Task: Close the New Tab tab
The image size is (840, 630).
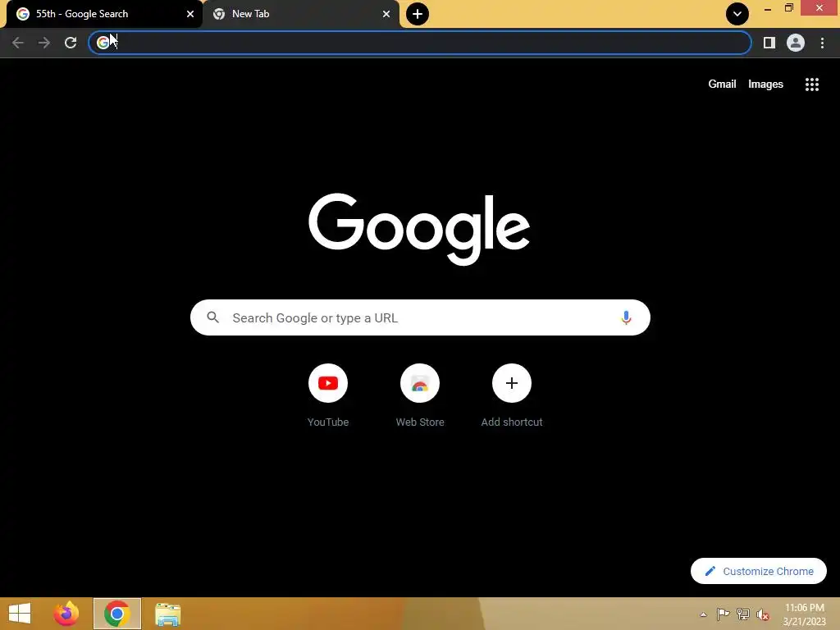Action: [x=386, y=14]
